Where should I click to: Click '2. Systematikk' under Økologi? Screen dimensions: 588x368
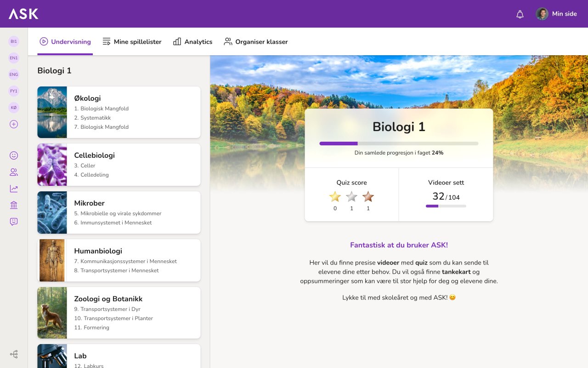92,118
